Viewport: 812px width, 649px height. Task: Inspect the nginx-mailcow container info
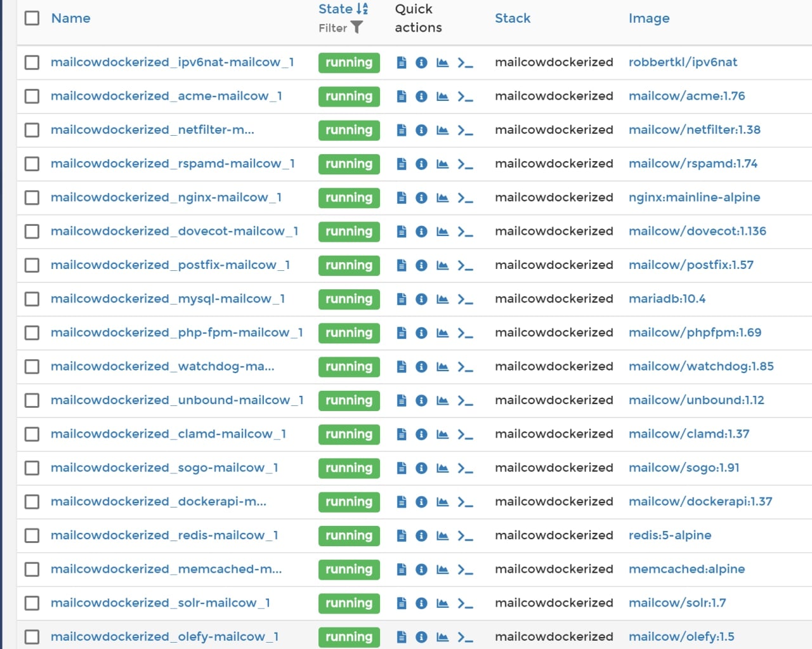421,197
